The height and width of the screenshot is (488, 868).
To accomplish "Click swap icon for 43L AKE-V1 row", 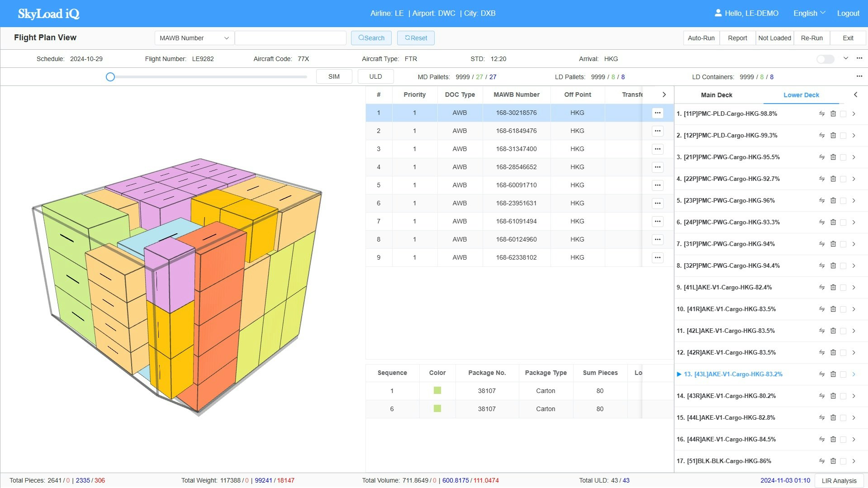I will (822, 374).
